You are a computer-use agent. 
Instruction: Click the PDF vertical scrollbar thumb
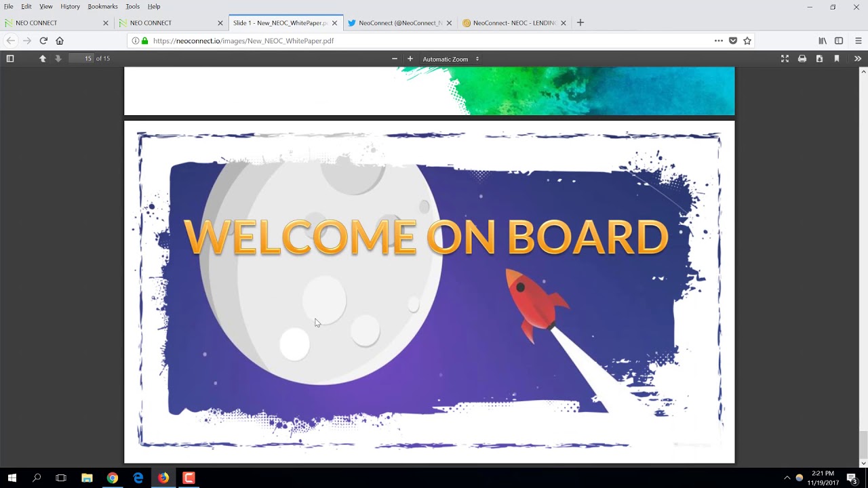point(863,444)
